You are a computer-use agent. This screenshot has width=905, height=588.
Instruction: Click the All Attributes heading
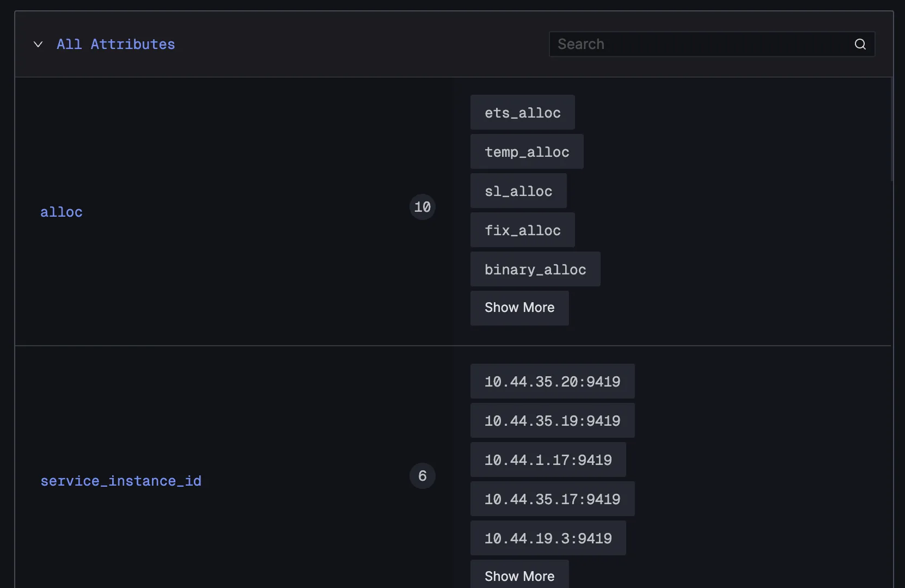click(x=116, y=44)
